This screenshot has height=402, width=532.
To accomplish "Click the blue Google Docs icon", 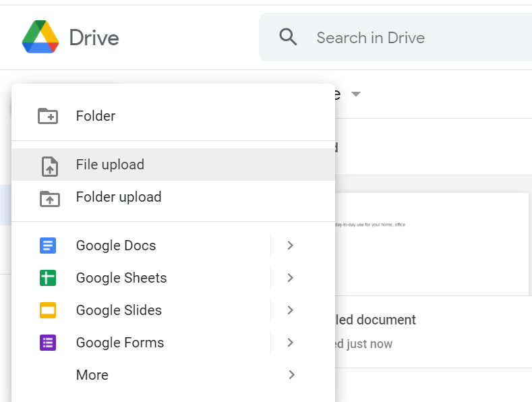I will click(x=48, y=246).
